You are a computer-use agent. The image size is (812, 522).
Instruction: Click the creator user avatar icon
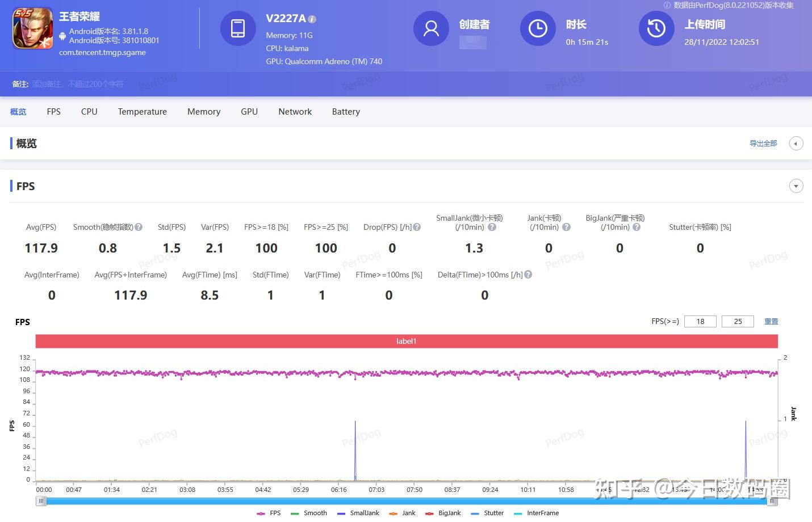pyautogui.click(x=431, y=28)
